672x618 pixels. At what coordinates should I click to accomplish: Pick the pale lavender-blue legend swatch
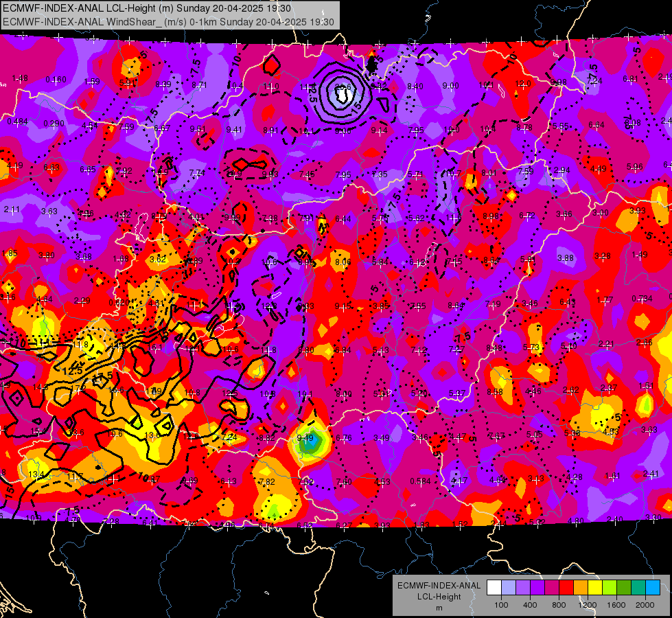pos(509,588)
